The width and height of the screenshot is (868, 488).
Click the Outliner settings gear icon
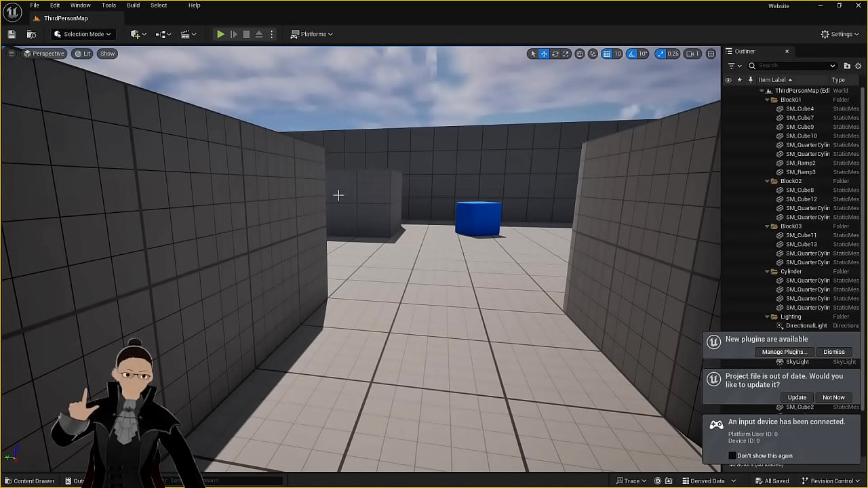[x=858, y=66]
